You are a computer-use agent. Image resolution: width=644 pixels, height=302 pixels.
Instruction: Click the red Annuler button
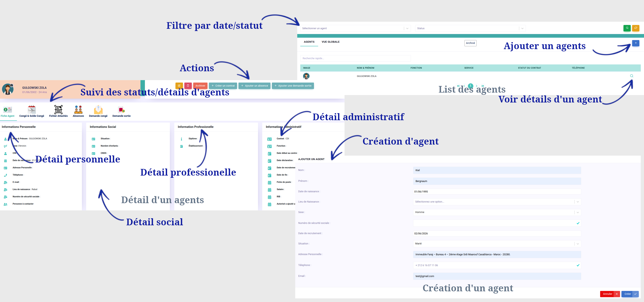(x=610, y=294)
